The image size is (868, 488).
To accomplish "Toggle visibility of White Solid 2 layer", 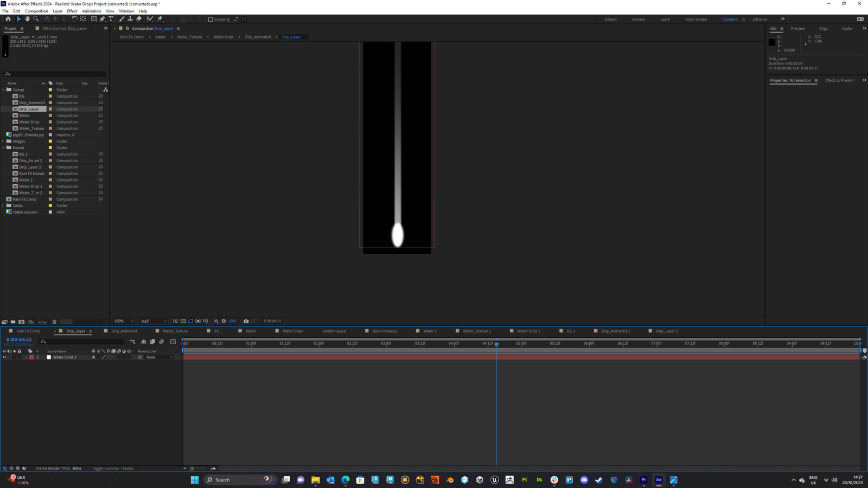I will (4, 357).
